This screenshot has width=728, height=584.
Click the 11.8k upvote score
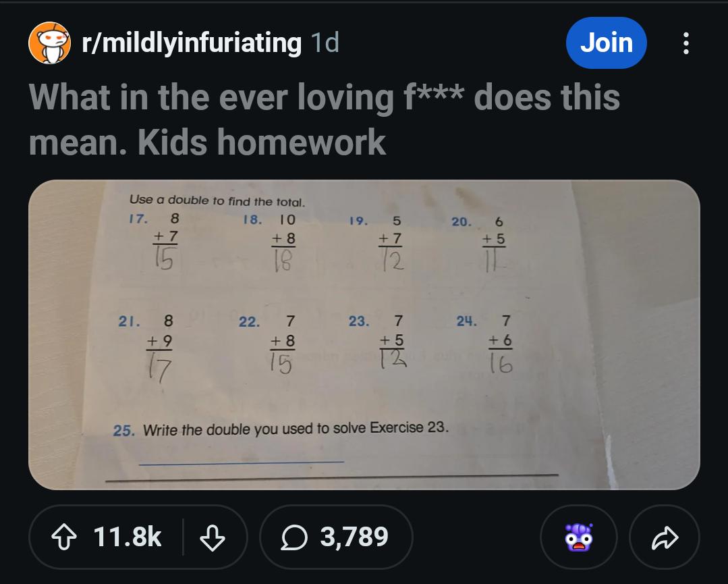[128, 537]
